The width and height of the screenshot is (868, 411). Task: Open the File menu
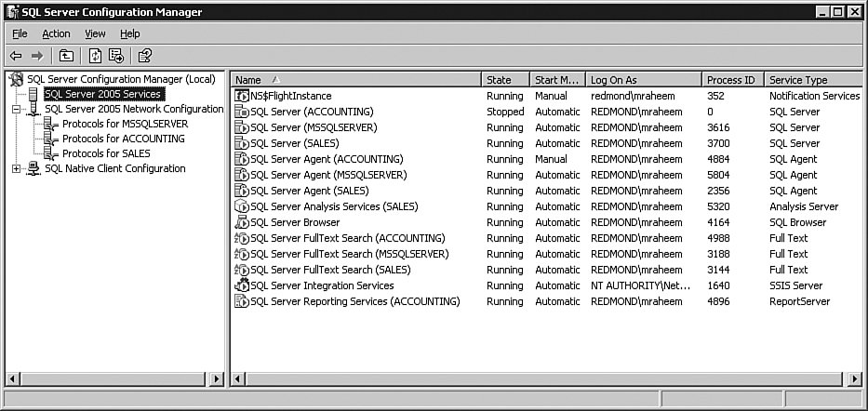(20, 33)
